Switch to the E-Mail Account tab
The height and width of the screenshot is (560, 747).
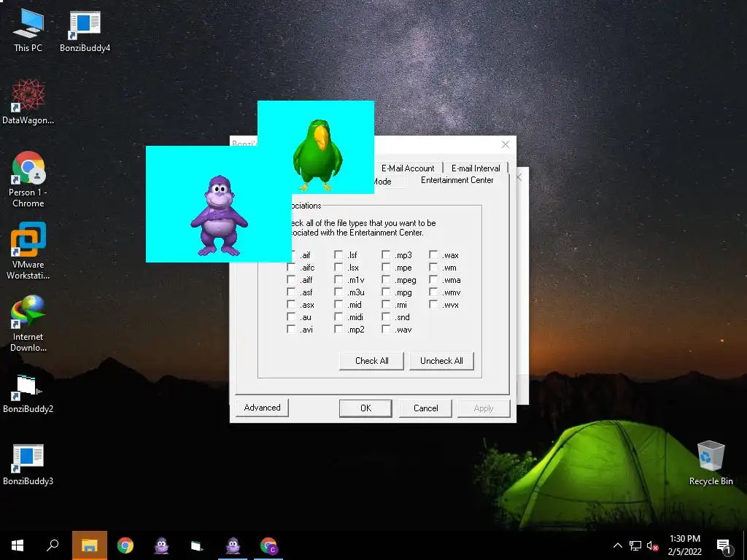[408, 168]
